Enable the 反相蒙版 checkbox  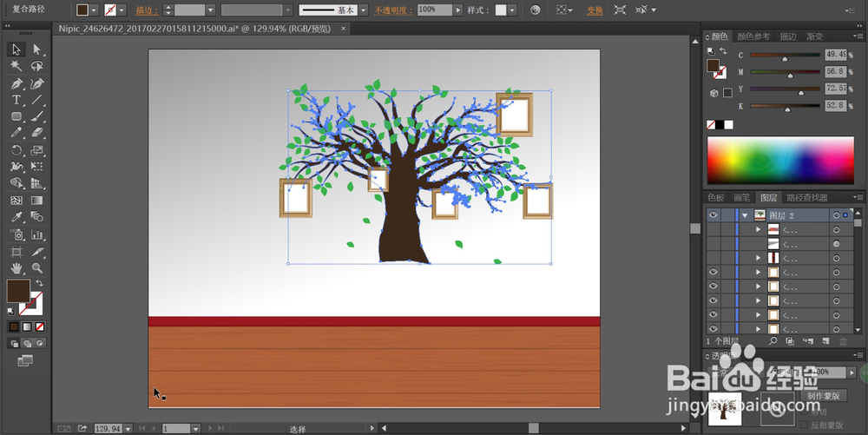pos(805,425)
